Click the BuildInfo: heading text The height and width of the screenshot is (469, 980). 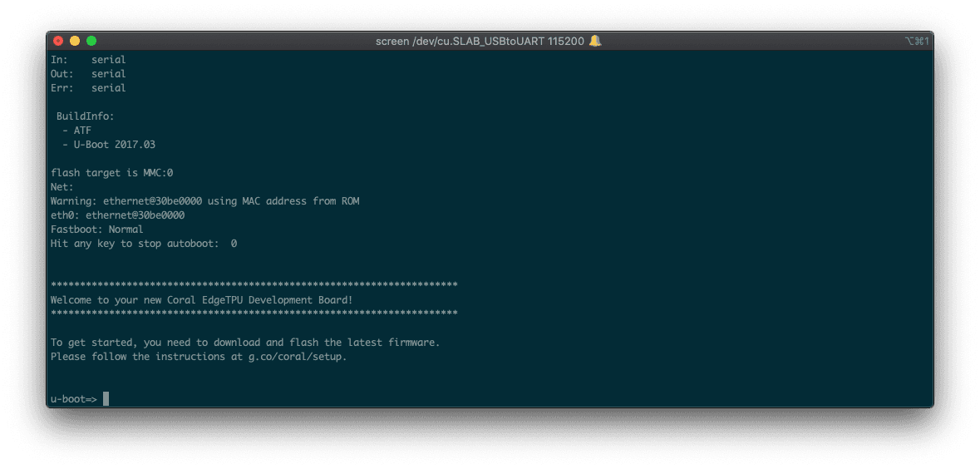coord(85,116)
